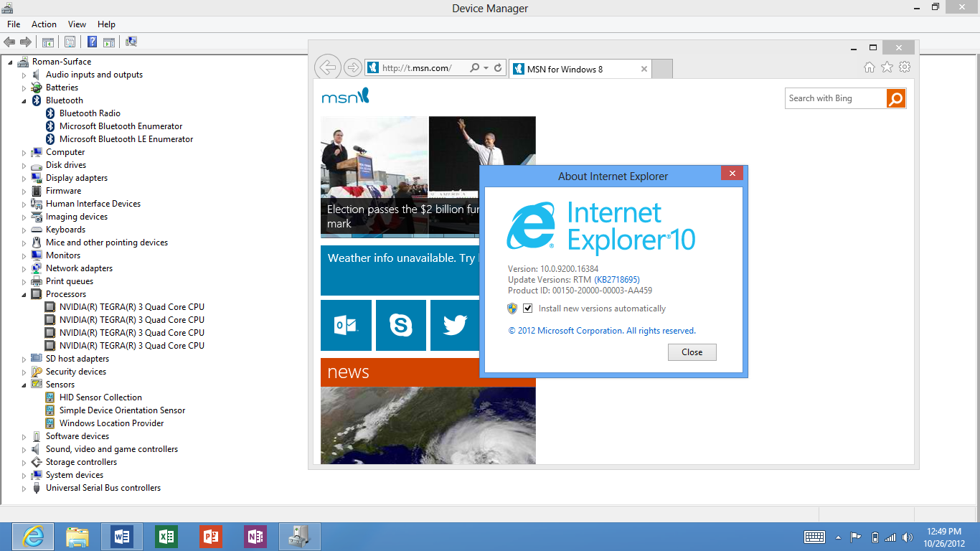980x551 pixels.
Task: Select Bluetooth Radio device
Action: tap(90, 113)
